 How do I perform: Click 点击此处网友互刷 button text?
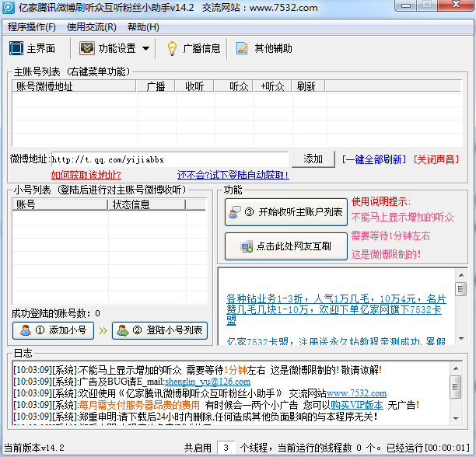point(293,246)
